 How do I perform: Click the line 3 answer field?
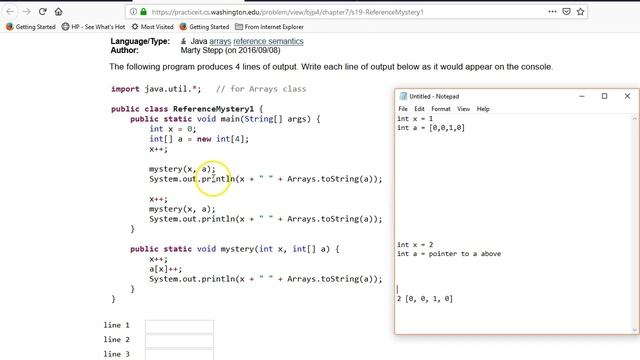(179, 354)
